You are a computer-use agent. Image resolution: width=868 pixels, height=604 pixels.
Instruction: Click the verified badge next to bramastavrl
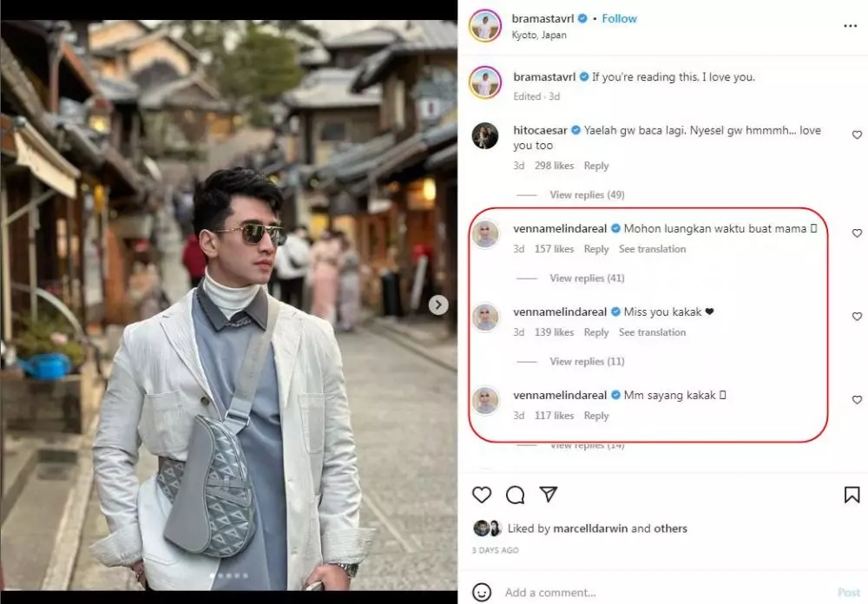(x=583, y=17)
